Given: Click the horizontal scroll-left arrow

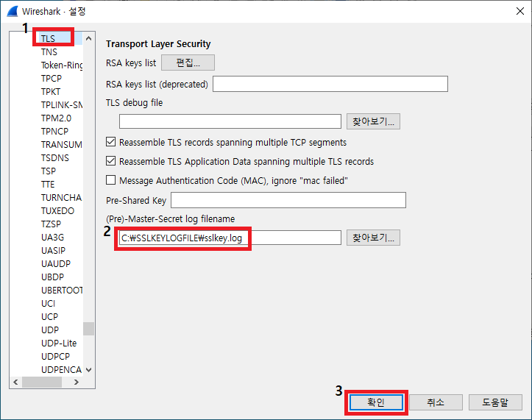Looking at the screenshot, I should 15,382.
